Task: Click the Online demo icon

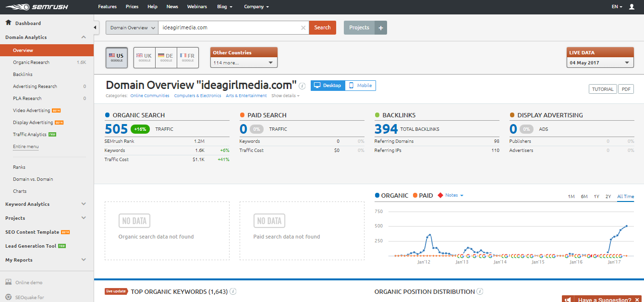Action: [x=8, y=282]
